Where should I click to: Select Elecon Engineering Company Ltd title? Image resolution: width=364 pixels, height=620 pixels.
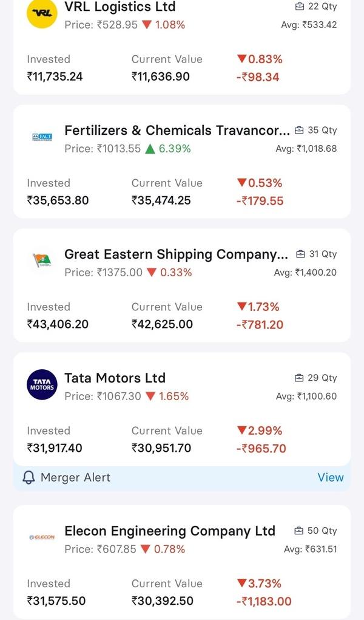point(170,531)
